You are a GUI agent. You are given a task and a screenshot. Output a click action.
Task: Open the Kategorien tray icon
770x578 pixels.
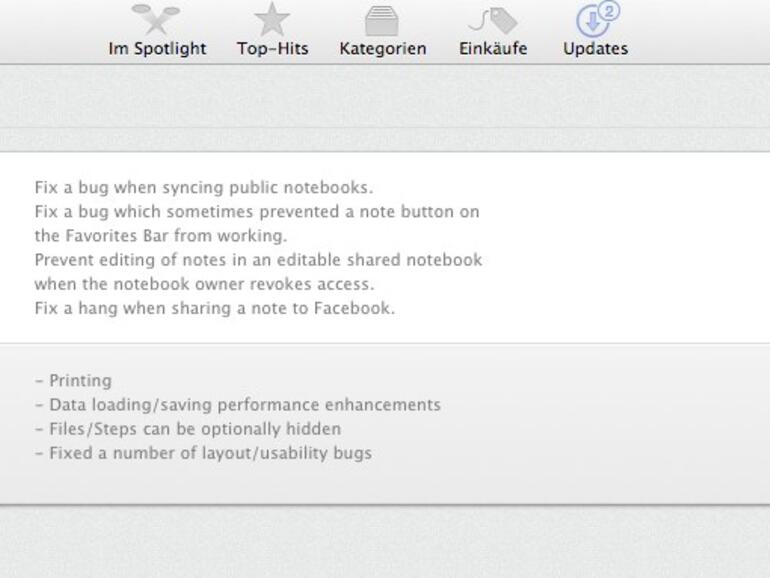(382, 19)
